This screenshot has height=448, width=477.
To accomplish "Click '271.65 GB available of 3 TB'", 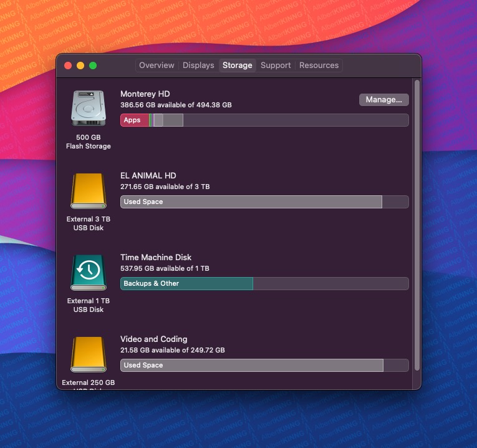I will (x=165, y=187).
